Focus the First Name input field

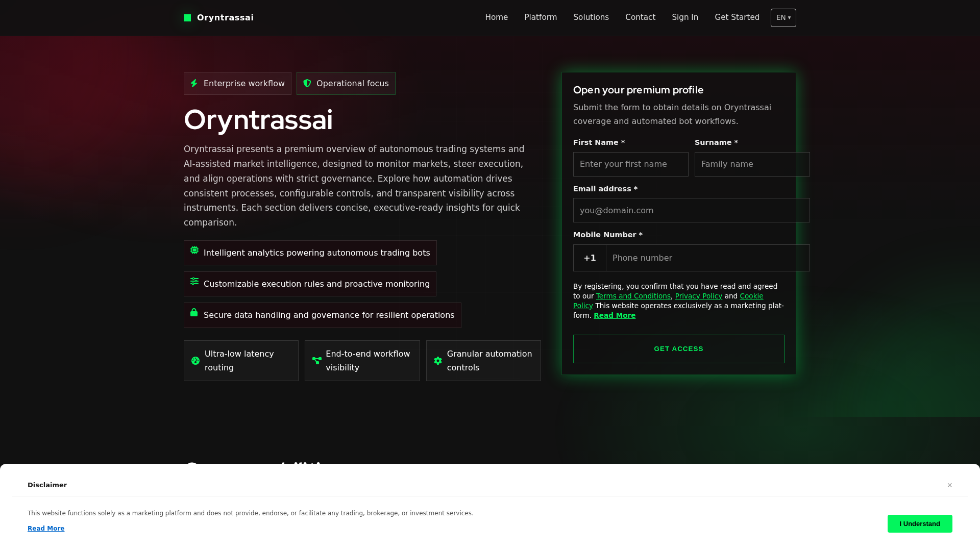coord(631,164)
